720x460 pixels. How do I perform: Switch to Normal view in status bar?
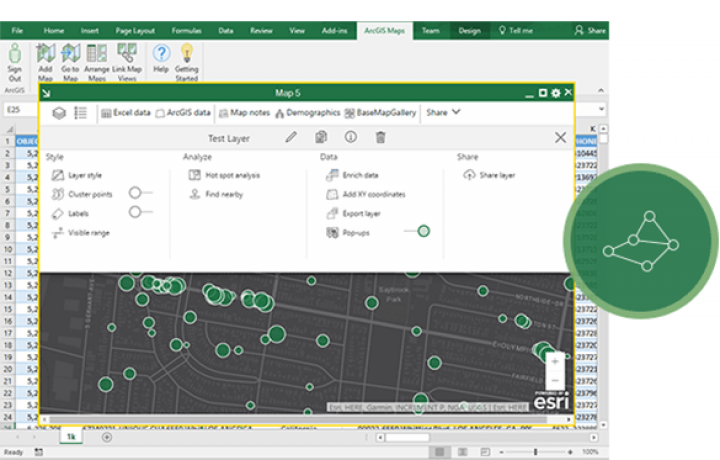tap(439, 452)
